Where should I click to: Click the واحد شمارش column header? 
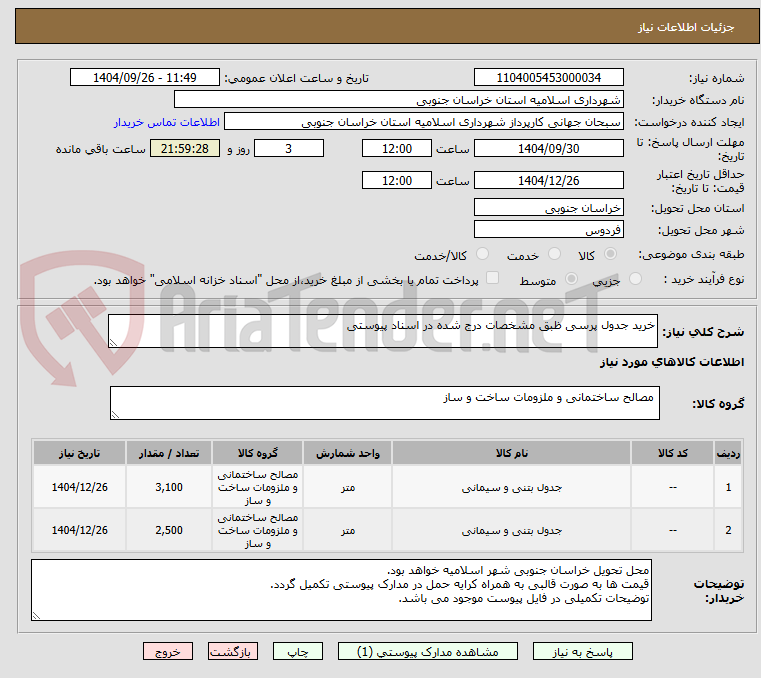click(x=347, y=453)
